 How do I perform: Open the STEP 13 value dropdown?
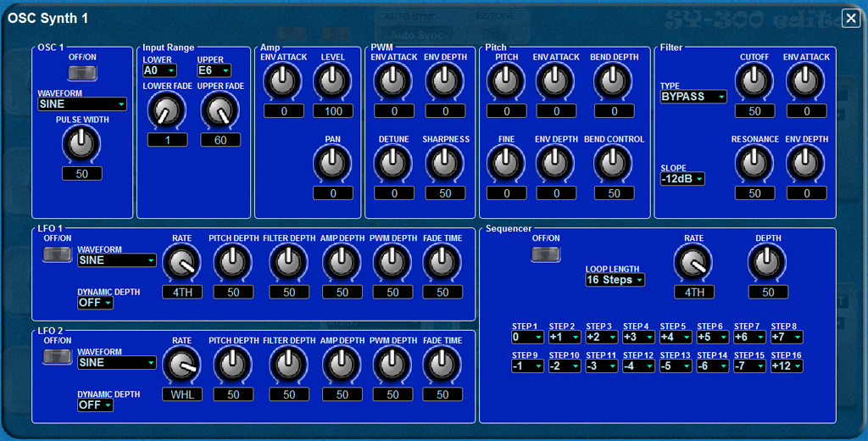(676, 366)
